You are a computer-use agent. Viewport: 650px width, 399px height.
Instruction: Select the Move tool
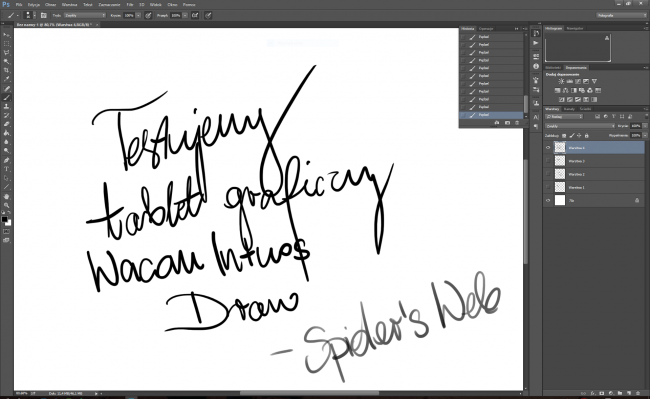6,35
